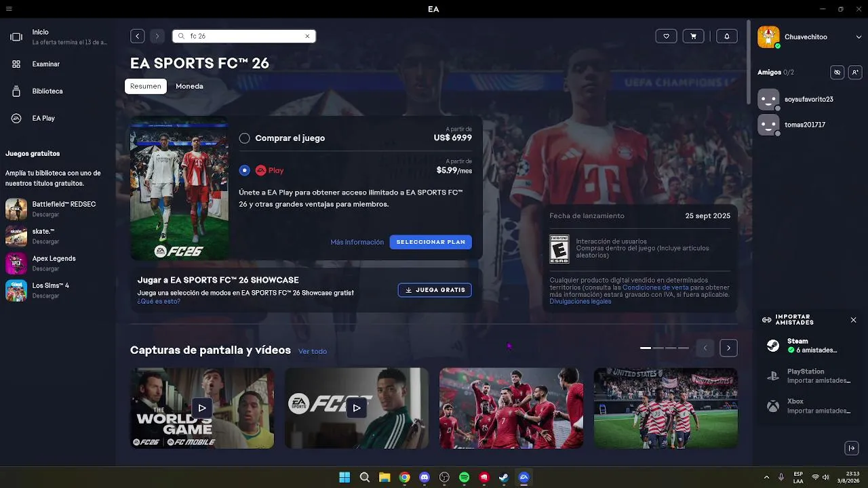Open Discord from the taskbar
868x488 pixels.
[x=425, y=477]
